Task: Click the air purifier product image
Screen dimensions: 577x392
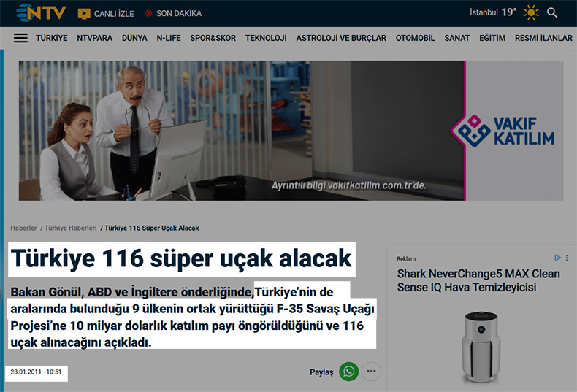Action: (483, 345)
